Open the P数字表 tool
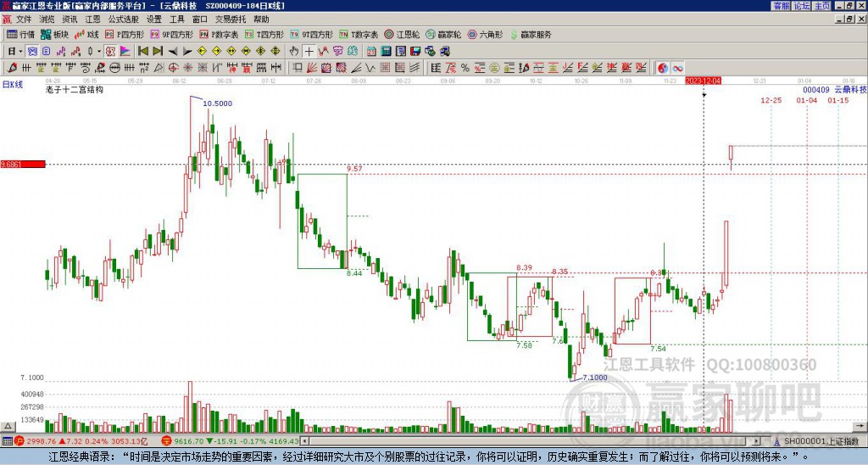This screenshot has height=465, width=868. (219, 34)
